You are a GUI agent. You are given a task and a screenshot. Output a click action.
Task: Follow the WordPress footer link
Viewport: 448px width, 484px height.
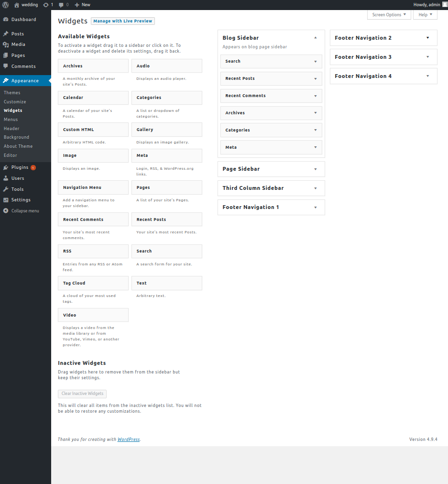(129, 440)
